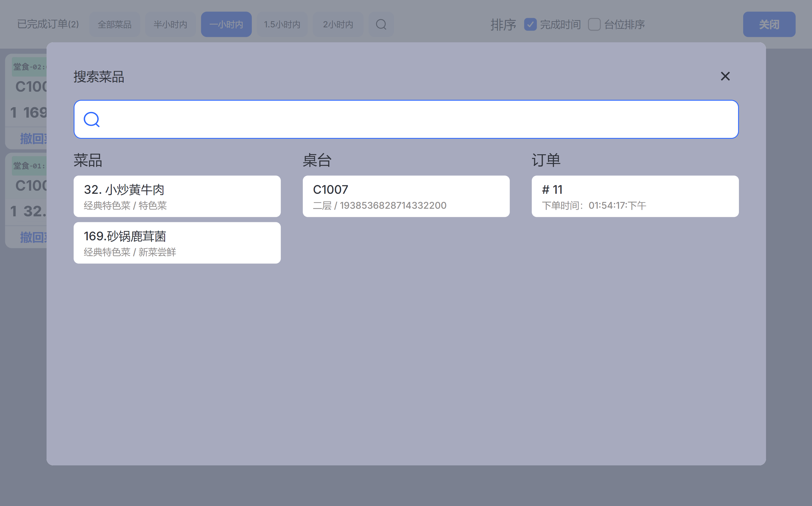Click the magnifier icon inside search field
This screenshot has width=812, height=506.
[91, 120]
